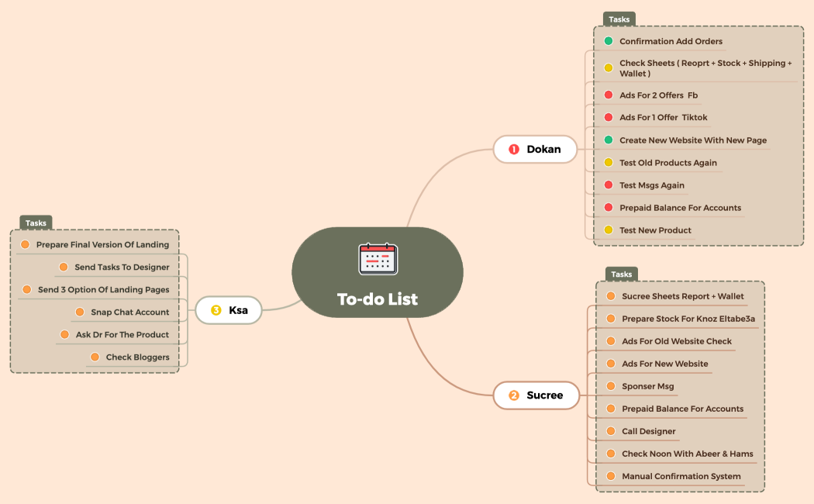Click the "Tasks" header above Dokan list
The width and height of the screenshot is (814, 504).
tap(619, 19)
